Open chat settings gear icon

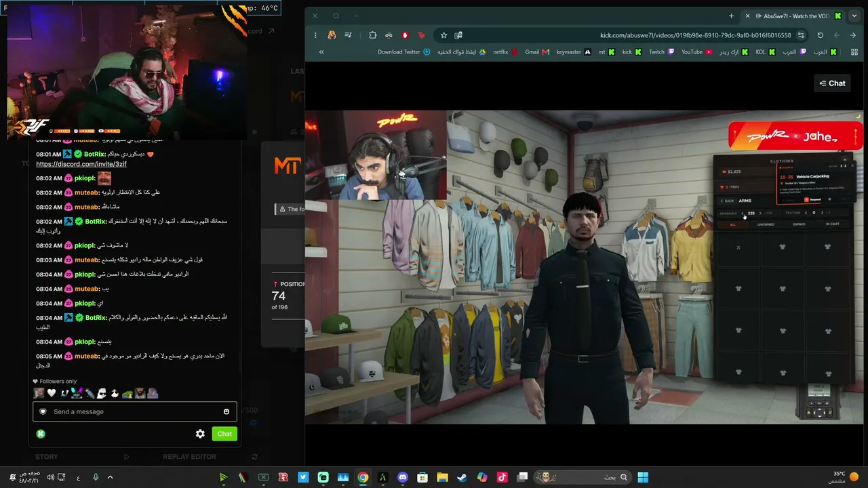[x=200, y=434]
